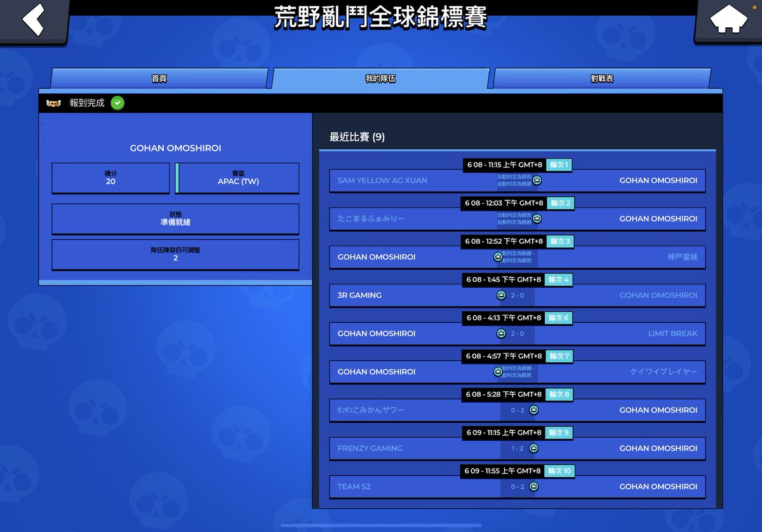The image size is (762, 532).
Task: Click the 隊伍陣容仍可調整 2 box
Action: pos(175,255)
